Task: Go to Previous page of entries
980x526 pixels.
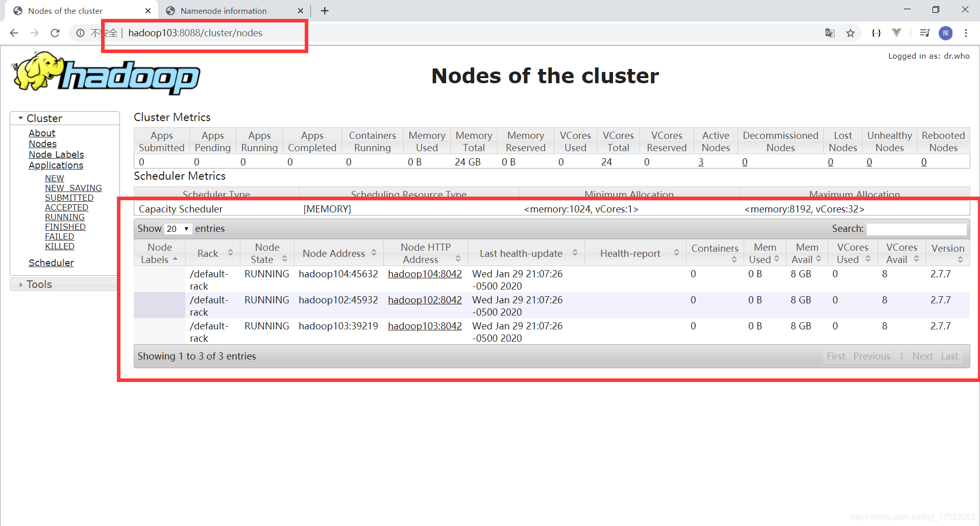Action: [872, 356]
